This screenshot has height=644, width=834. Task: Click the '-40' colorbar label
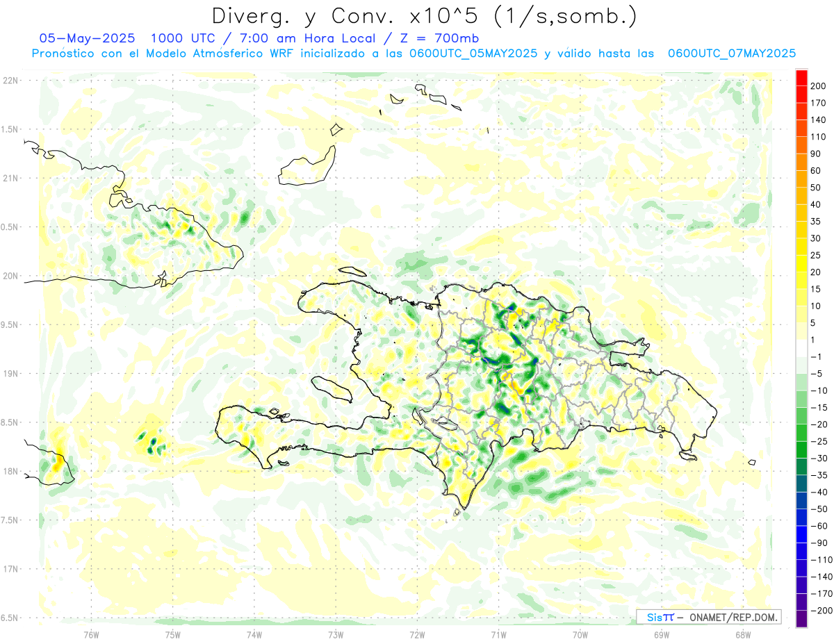pyautogui.click(x=819, y=493)
